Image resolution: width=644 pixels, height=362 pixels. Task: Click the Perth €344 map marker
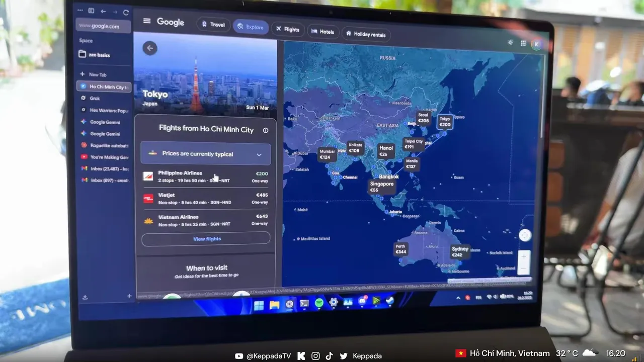(400, 249)
